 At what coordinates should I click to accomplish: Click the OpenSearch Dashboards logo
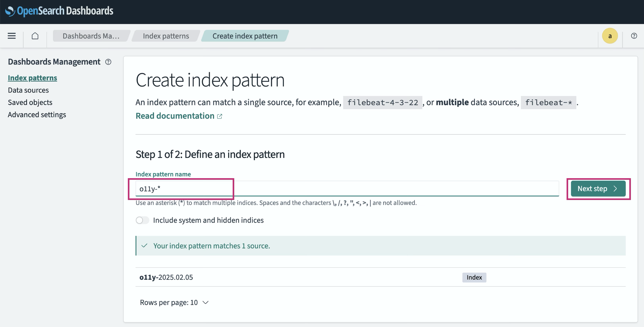pos(59,11)
